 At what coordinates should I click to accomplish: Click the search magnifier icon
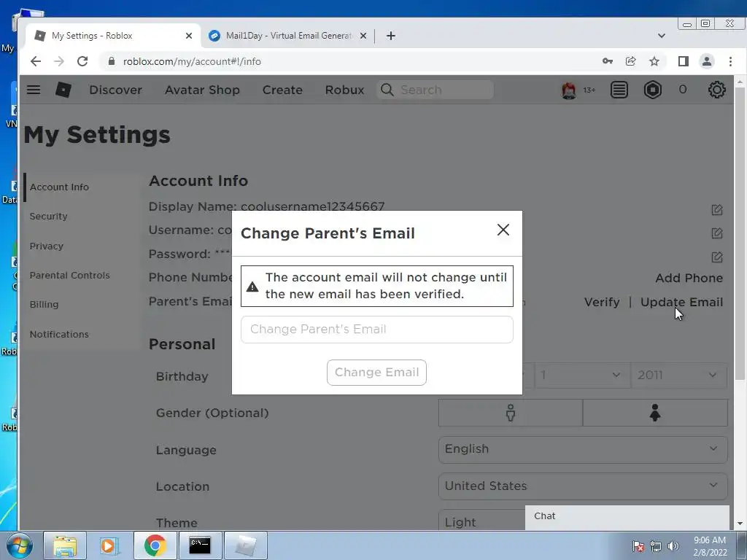[387, 90]
